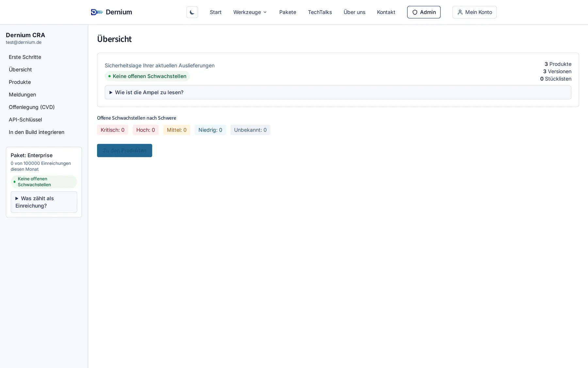Open Produkte in the sidebar
The width and height of the screenshot is (588, 368).
pos(20,82)
